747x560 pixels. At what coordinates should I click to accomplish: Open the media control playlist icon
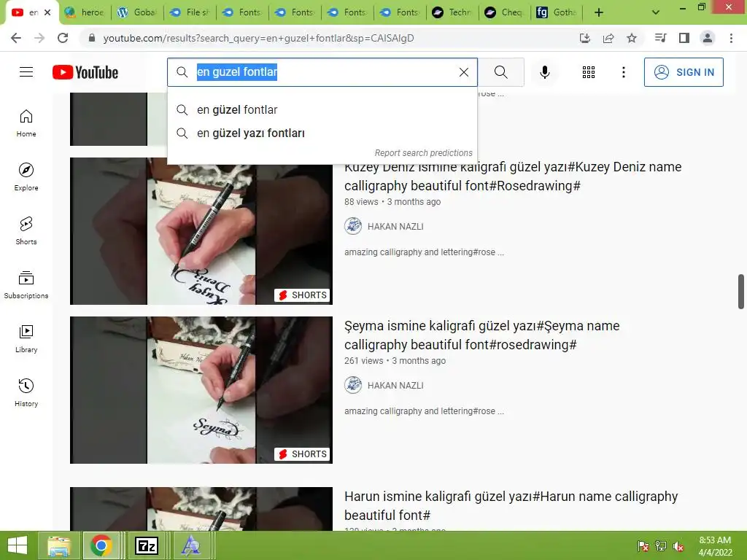[x=660, y=38]
